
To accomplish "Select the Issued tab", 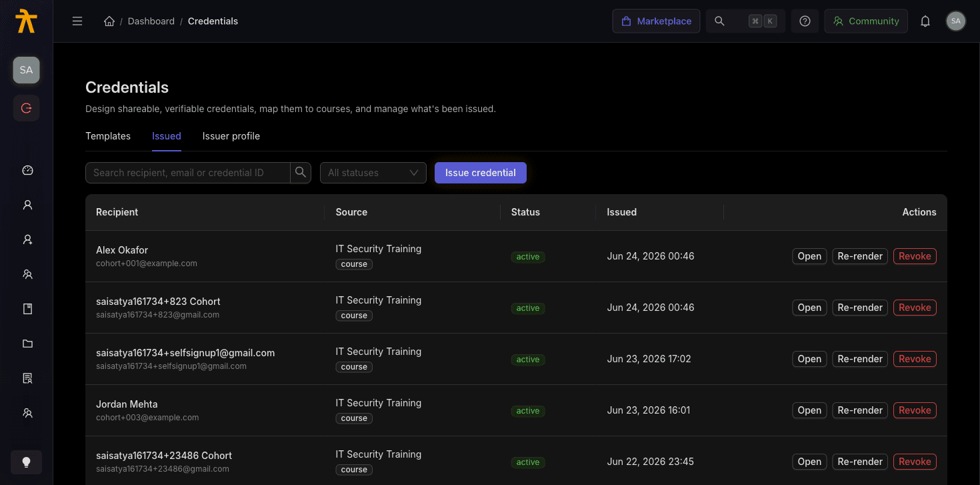I will 167,136.
